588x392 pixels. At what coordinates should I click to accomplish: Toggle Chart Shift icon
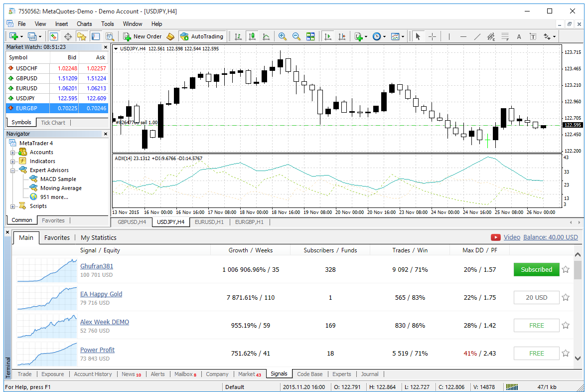coord(342,36)
